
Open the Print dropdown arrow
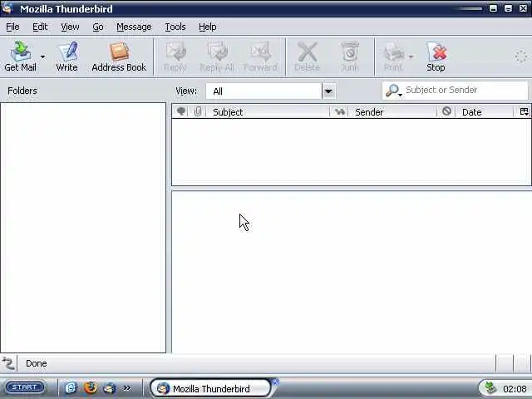(x=411, y=57)
